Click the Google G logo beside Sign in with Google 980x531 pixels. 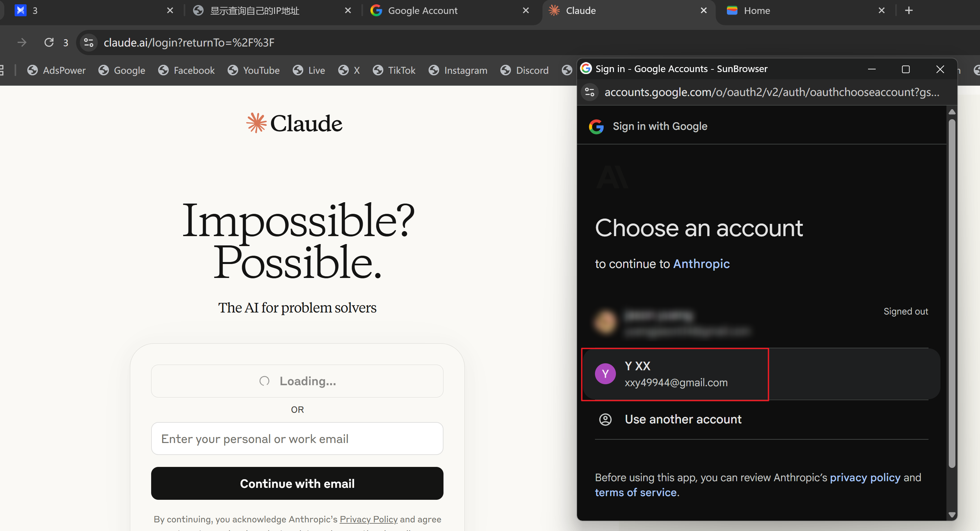click(x=596, y=127)
